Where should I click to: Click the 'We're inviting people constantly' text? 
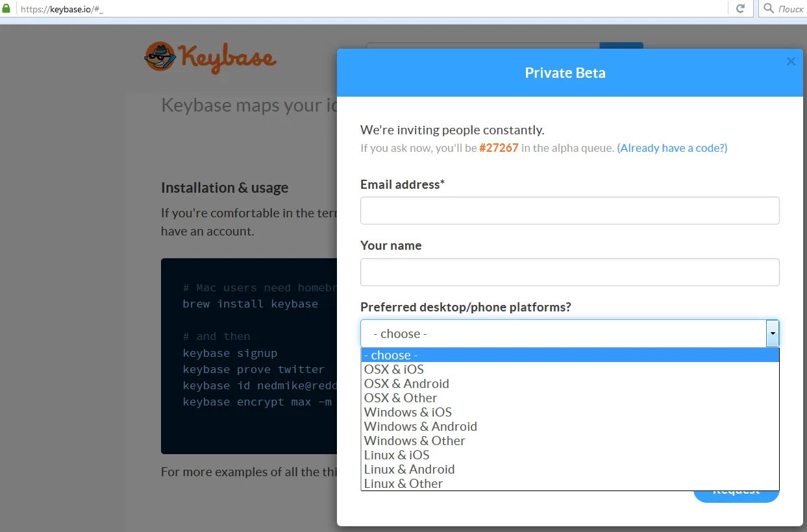pyautogui.click(x=453, y=130)
